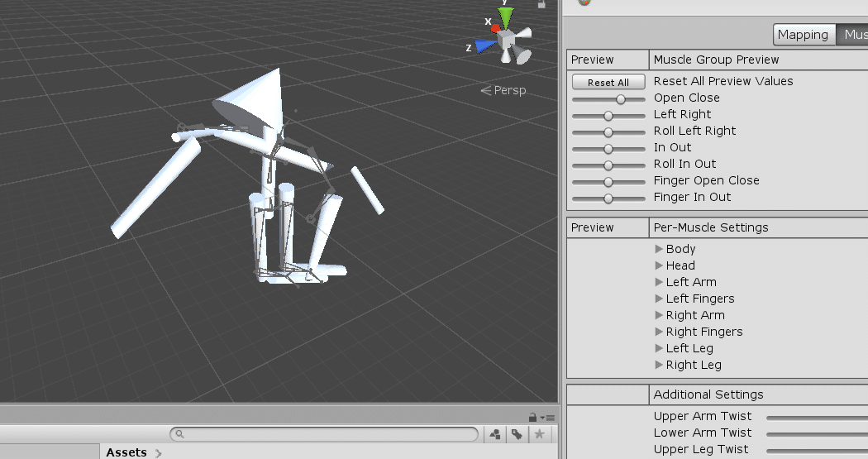
Task: Click the Search by Label tag icon
Action: coord(517,434)
